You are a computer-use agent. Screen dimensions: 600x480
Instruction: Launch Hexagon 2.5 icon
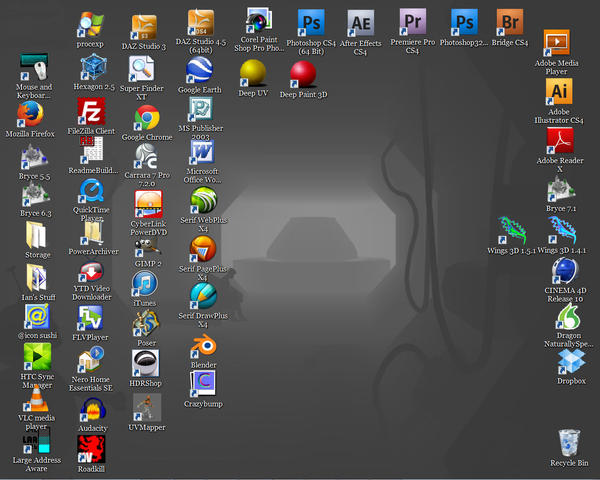click(94, 67)
